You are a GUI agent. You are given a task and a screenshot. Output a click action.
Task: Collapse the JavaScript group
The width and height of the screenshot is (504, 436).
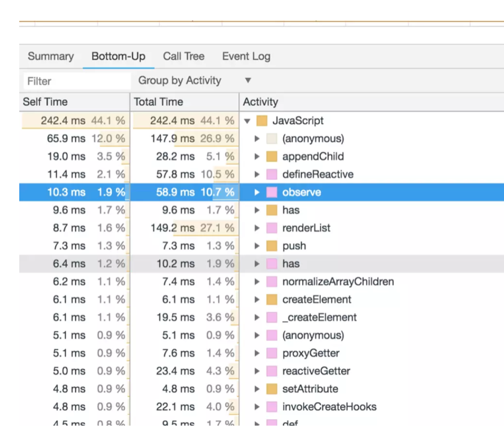click(x=247, y=121)
